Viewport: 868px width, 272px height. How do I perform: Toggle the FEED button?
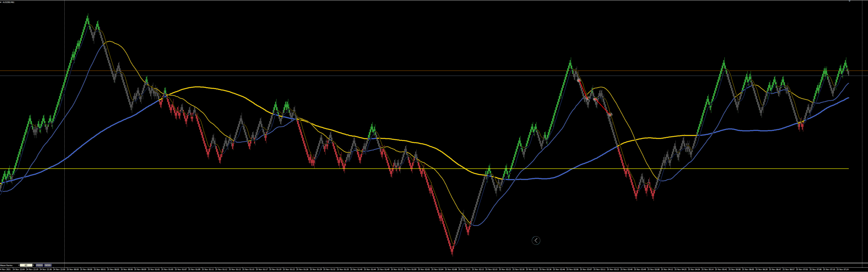pyautogui.click(x=39, y=265)
